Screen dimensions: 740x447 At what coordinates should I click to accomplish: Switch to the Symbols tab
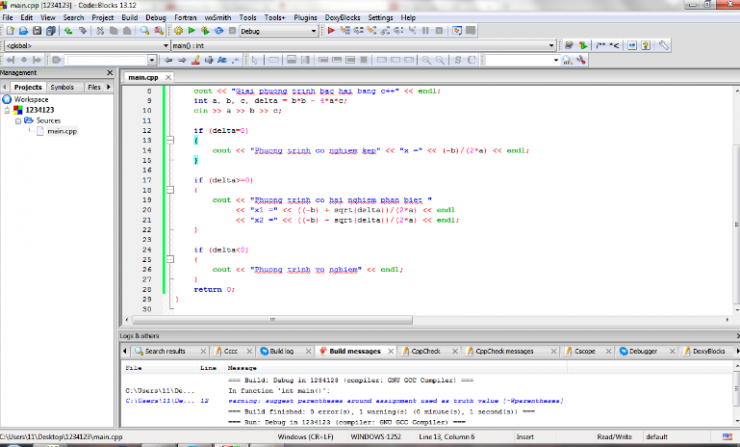tap(62, 87)
